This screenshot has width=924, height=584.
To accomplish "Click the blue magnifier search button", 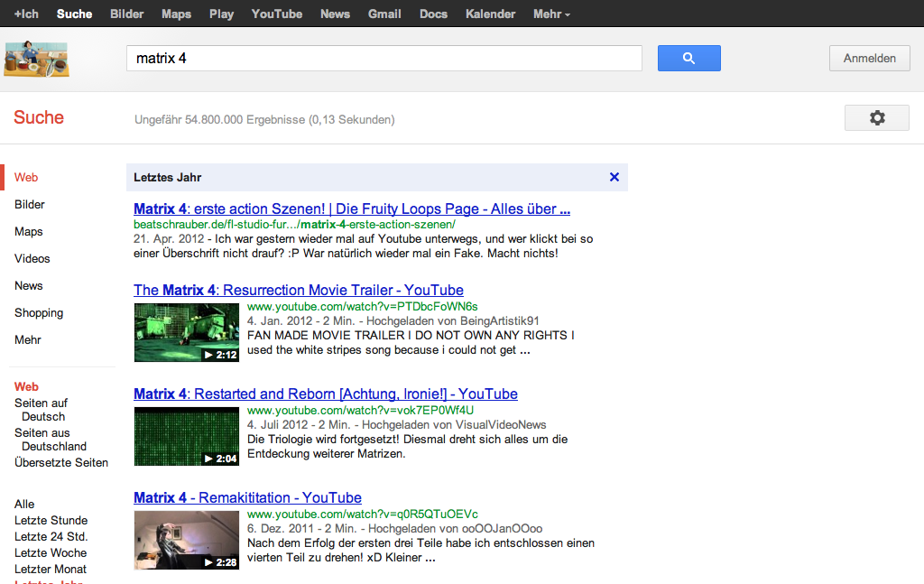I will coord(688,59).
